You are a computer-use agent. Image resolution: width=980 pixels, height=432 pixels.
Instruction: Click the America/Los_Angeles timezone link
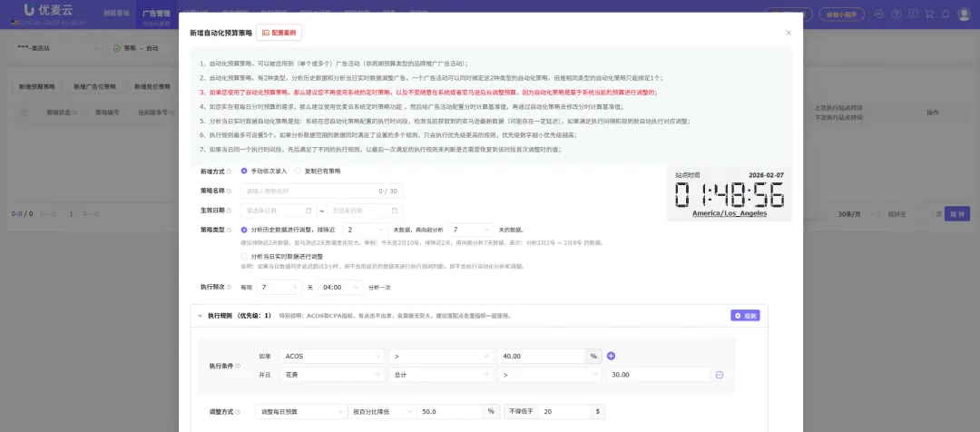(729, 213)
